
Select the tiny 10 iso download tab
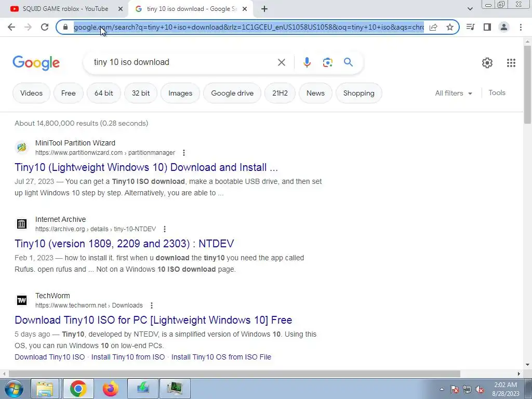tap(191, 9)
